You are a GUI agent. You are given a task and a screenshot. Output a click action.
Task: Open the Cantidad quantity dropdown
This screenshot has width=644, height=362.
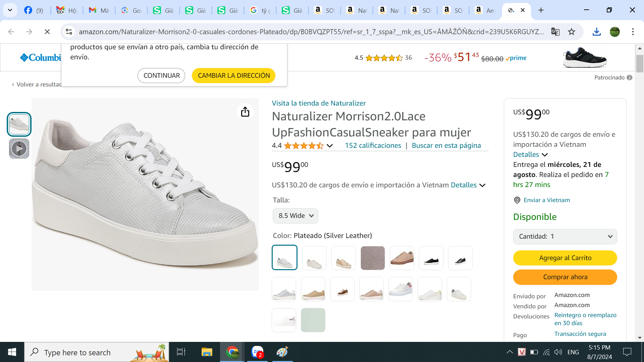click(x=565, y=237)
